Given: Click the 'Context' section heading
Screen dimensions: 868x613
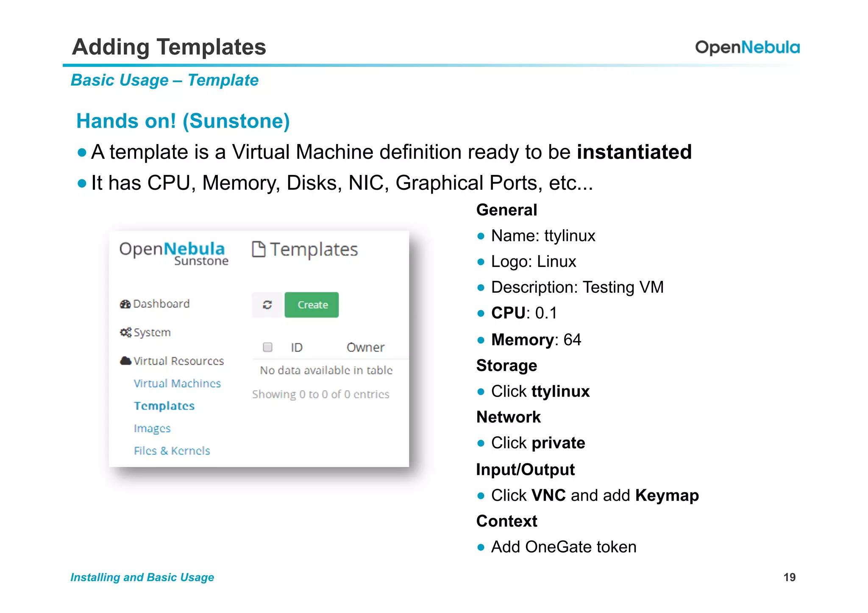Looking at the screenshot, I should [506, 521].
